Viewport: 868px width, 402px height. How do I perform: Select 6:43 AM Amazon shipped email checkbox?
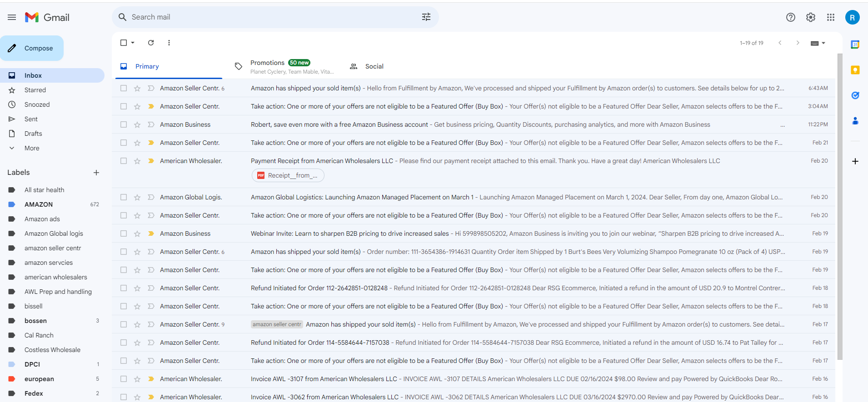point(124,88)
